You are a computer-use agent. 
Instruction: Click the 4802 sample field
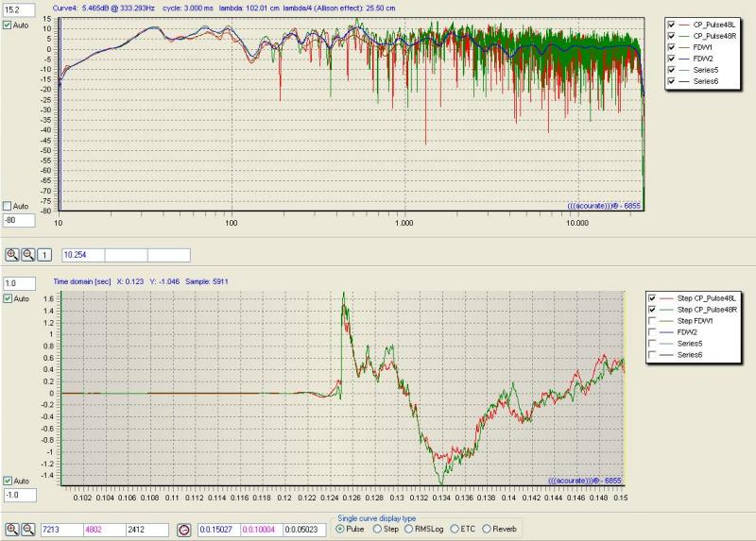point(105,530)
